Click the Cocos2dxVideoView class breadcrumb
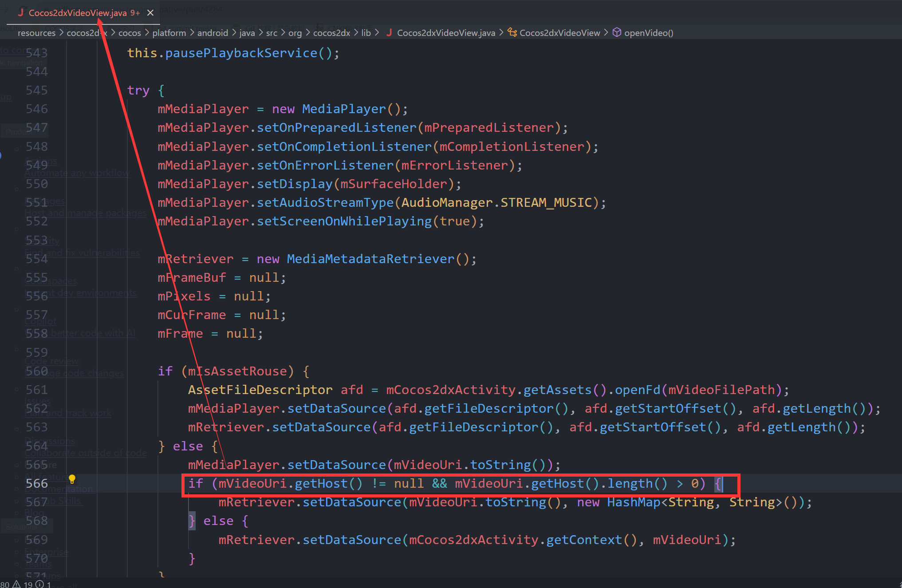Image resolution: width=902 pixels, height=588 pixels. [x=559, y=33]
